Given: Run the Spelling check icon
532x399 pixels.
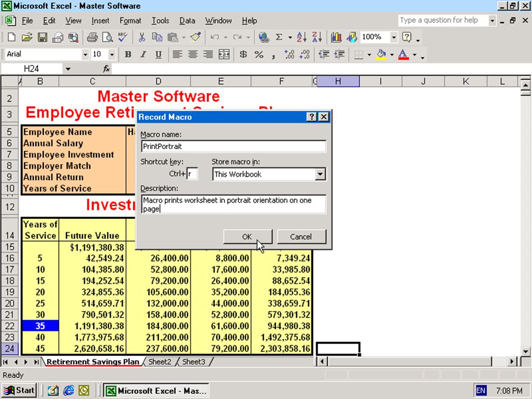Looking at the screenshot, I should (x=122, y=37).
